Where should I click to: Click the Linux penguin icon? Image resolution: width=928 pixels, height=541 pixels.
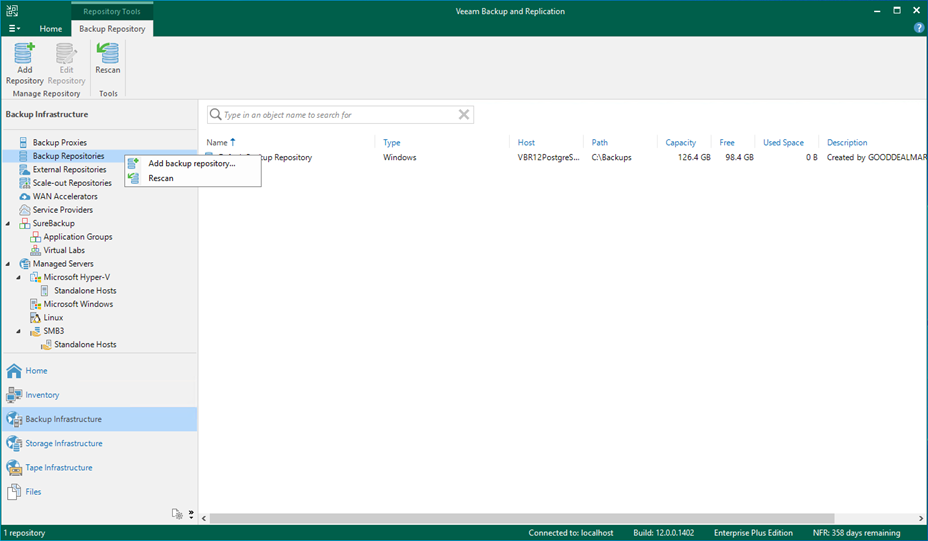[x=36, y=318]
